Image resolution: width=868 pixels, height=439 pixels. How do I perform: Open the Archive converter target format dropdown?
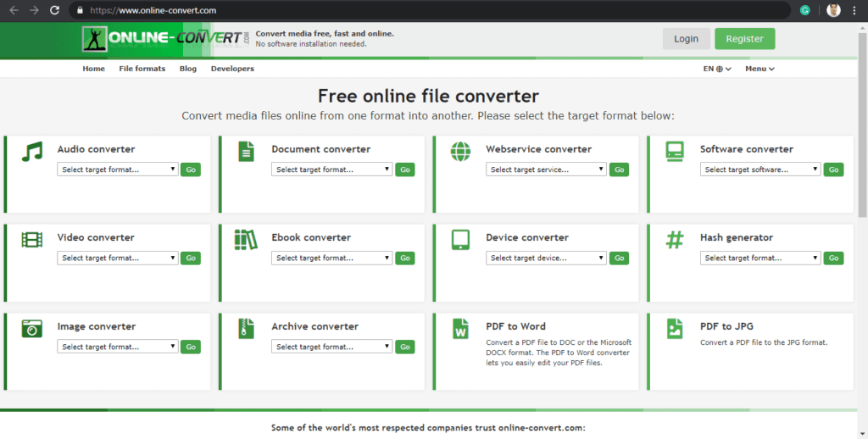pyautogui.click(x=332, y=347)
